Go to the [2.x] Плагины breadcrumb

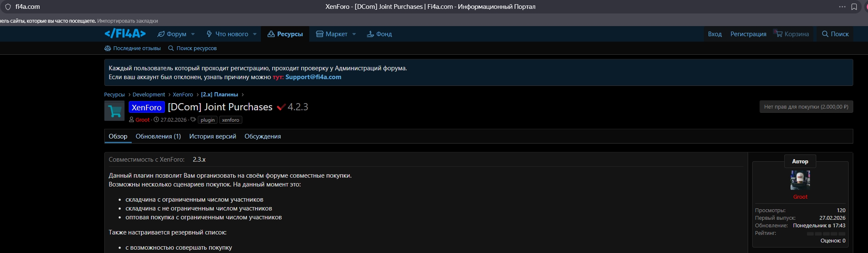220,95
